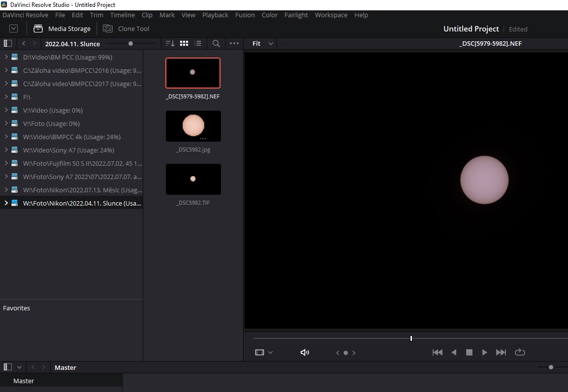Switch to list view
The image size is (568, 392).
(x=198, y=43)
